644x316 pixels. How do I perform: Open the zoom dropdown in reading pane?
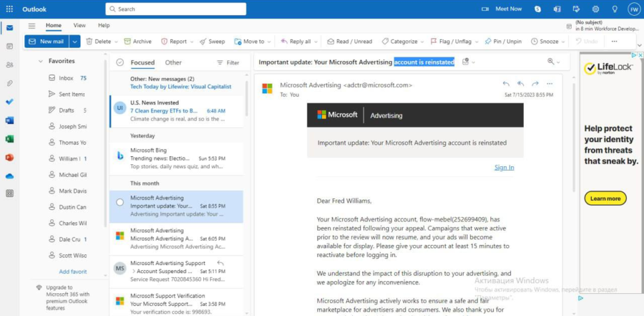click(553, 62)
